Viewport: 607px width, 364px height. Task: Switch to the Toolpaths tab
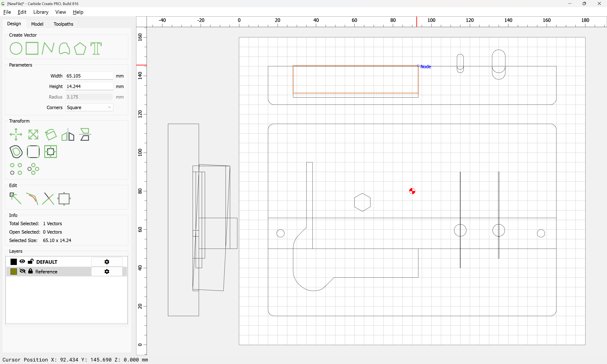[63, 24]
